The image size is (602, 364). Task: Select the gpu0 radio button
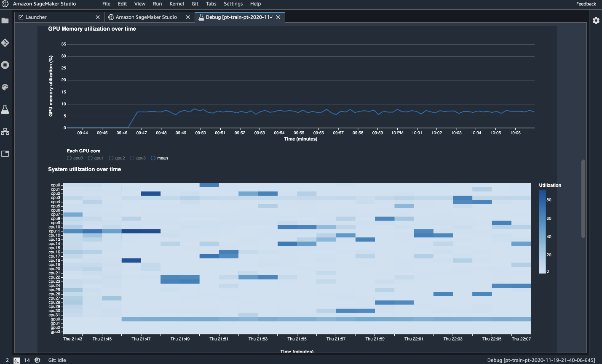click(x=69, y=158)
